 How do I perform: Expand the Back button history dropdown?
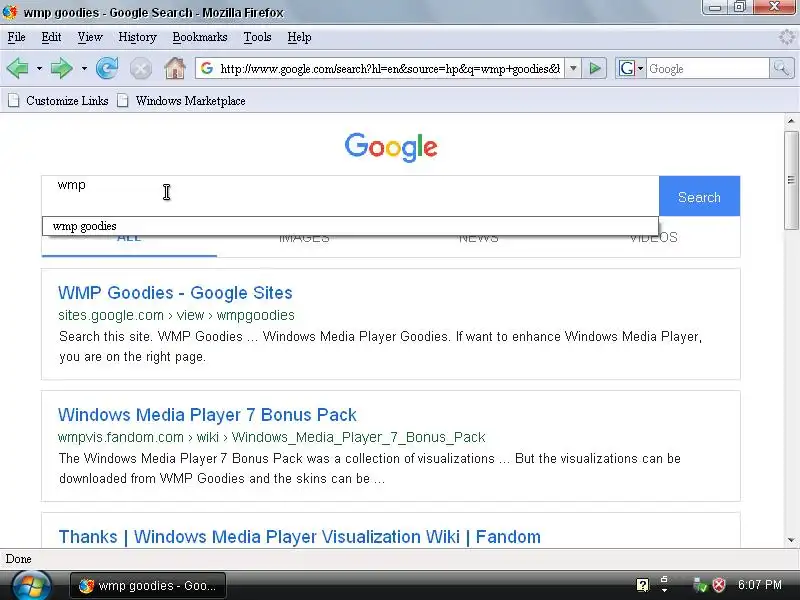pyautogui.click(x=39, y=68)
